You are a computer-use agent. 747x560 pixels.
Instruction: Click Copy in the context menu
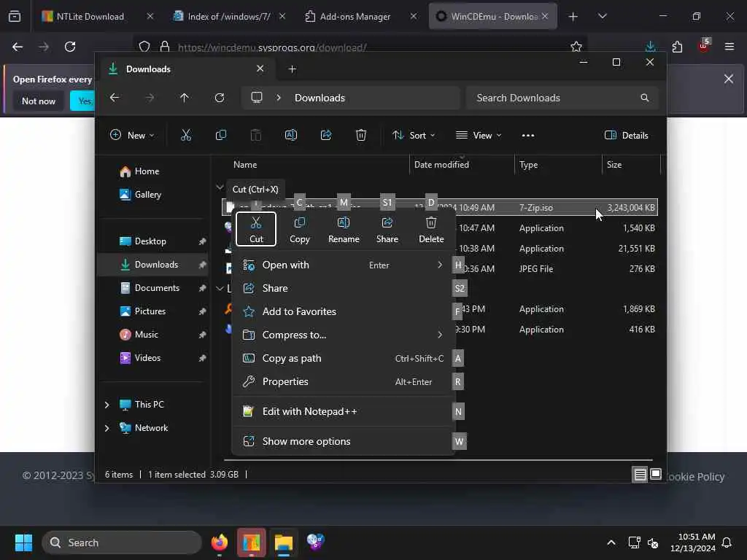coord(300,230)
